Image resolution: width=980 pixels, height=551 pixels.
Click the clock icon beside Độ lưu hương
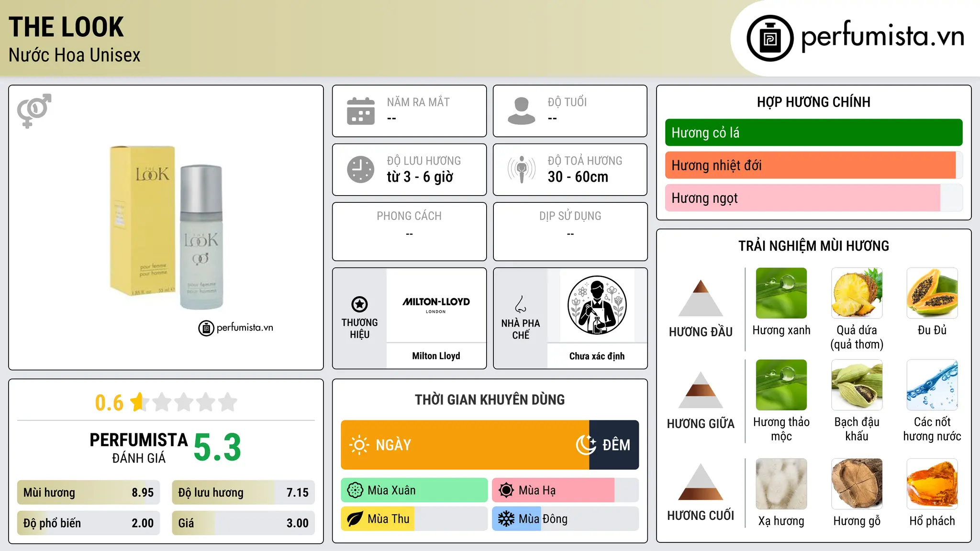pos(361,169)
